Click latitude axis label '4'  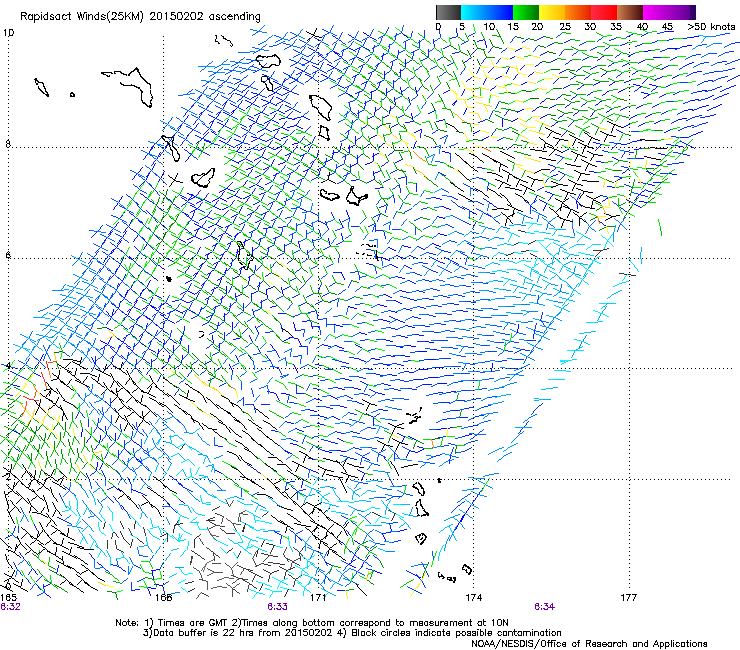click(x=8, y=366)
